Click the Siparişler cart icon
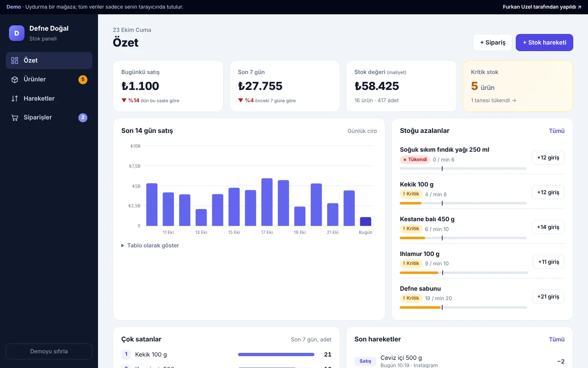Viewport: 588px width, 368px height. click(x=15, y=118)
